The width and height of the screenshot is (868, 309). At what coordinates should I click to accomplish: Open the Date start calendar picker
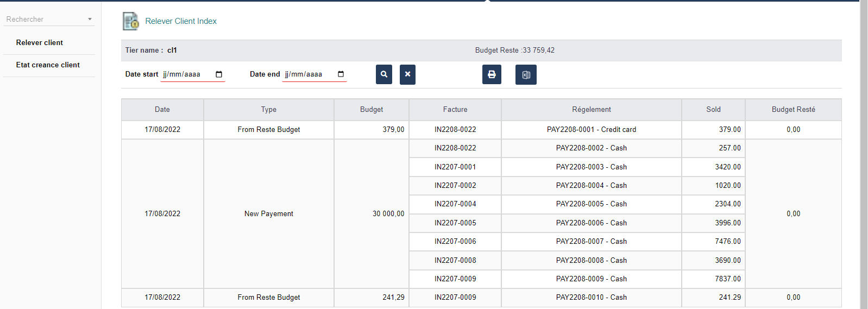219,74
